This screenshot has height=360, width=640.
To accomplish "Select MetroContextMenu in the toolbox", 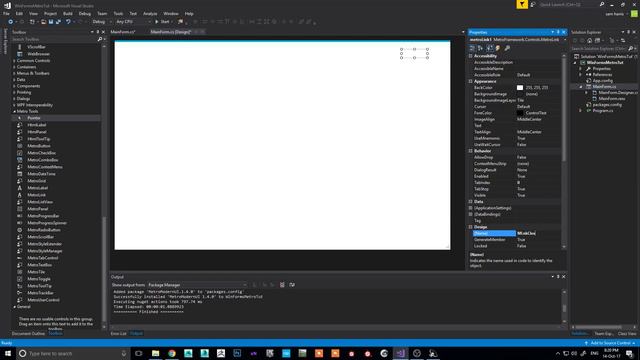I will tap(44, 167).
